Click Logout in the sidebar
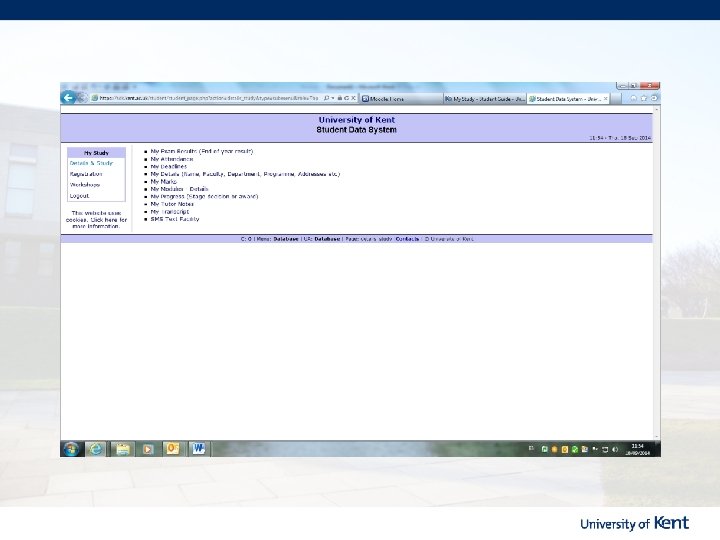 [x=79, y=196]
